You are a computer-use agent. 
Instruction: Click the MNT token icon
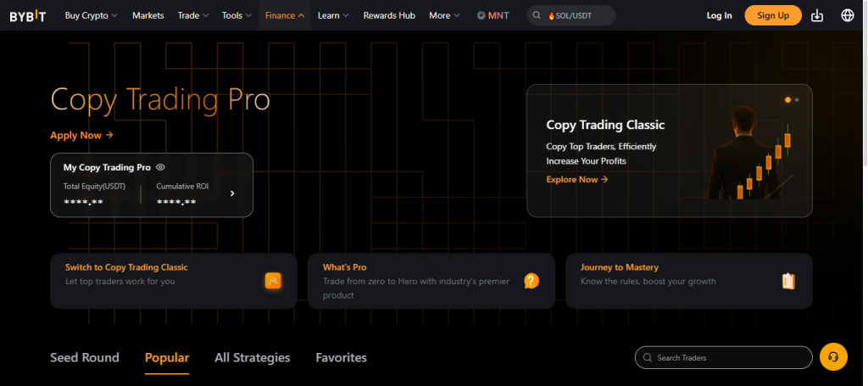[481, 15]
